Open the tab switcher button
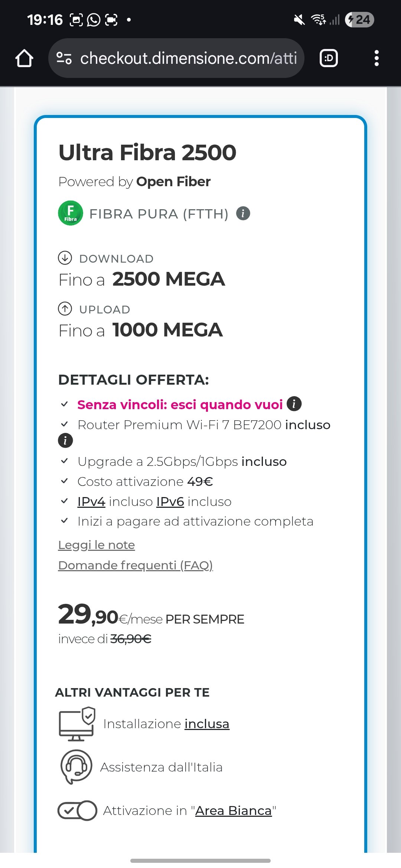 (x=329, y=58)
